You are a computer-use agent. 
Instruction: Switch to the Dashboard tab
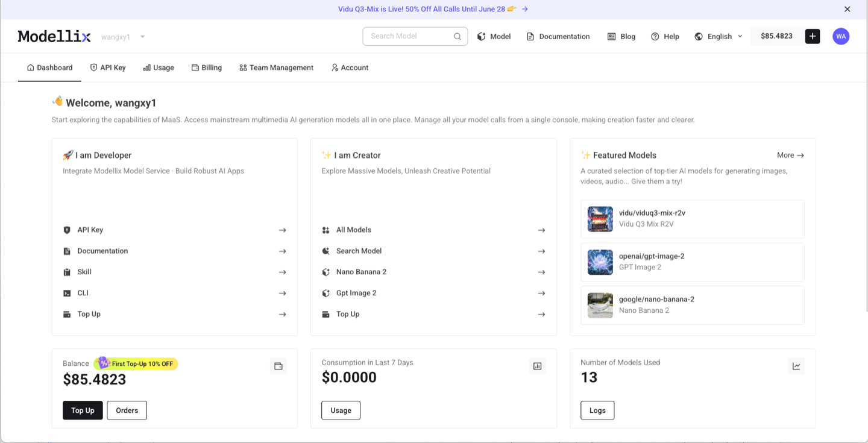[49, 68]
